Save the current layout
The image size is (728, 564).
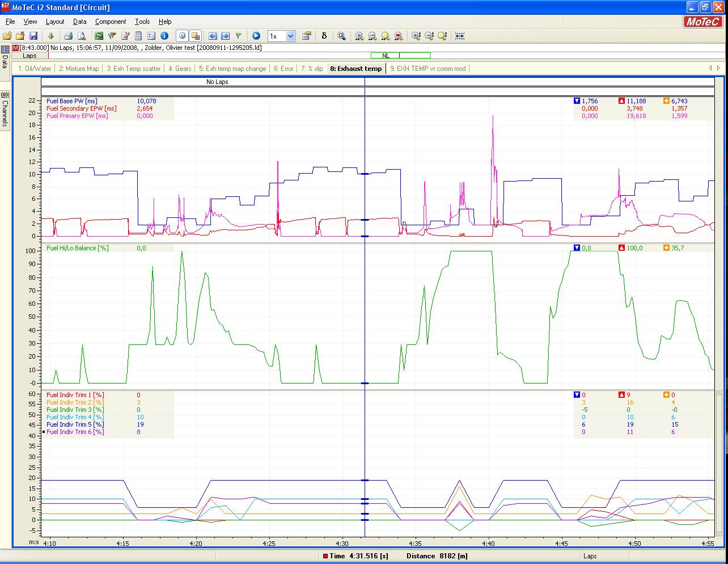[x=33, y=36]
